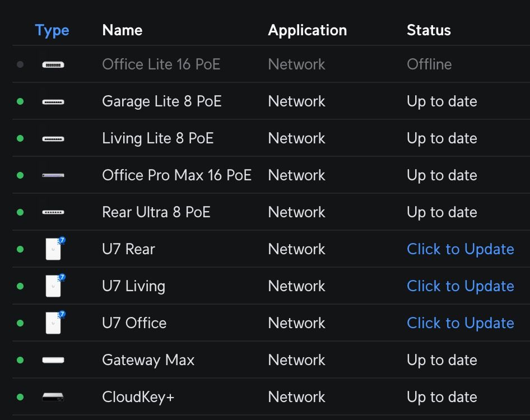Screen dimensions: 530x420
Task: Select the Living Lite 8 PoE switch icon
Action: 53,139
